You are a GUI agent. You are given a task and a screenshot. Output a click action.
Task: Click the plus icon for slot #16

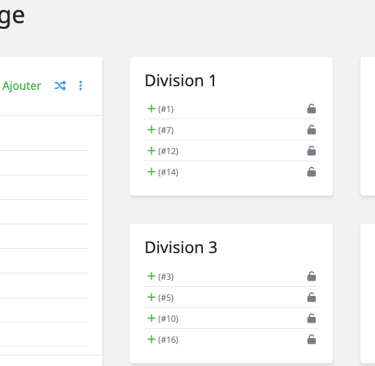(151, 339)
